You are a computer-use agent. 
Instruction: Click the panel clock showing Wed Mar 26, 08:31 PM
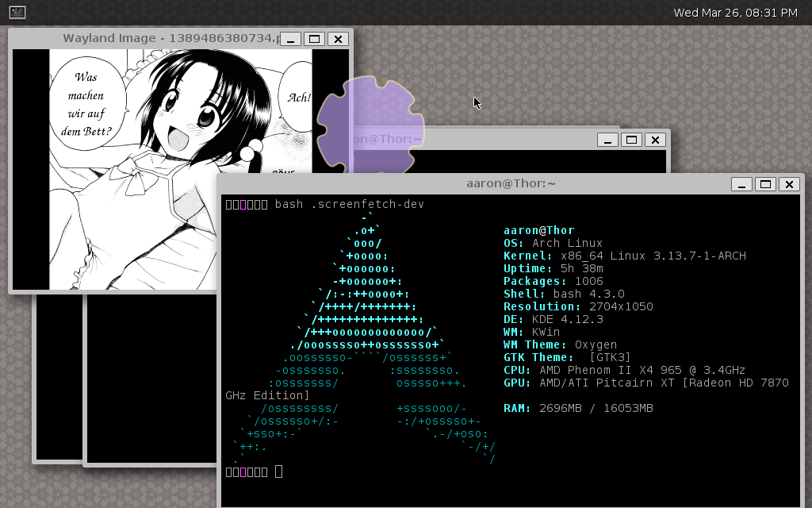point(735,13)
